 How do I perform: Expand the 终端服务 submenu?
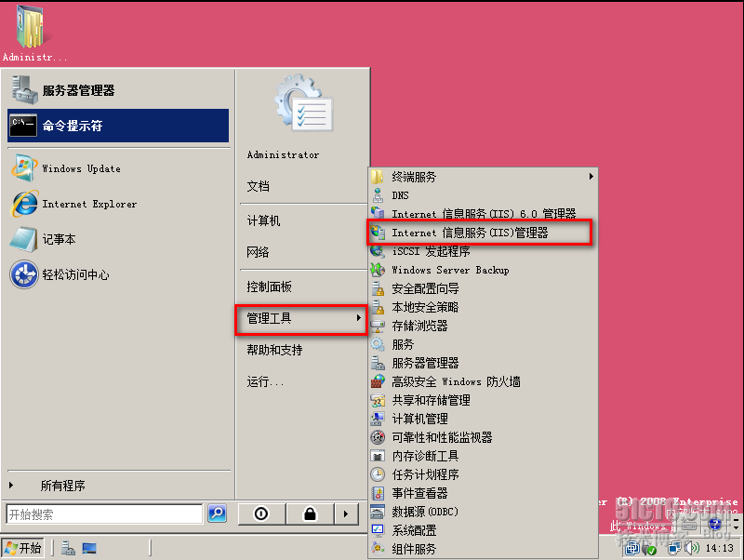pos(483,177)
